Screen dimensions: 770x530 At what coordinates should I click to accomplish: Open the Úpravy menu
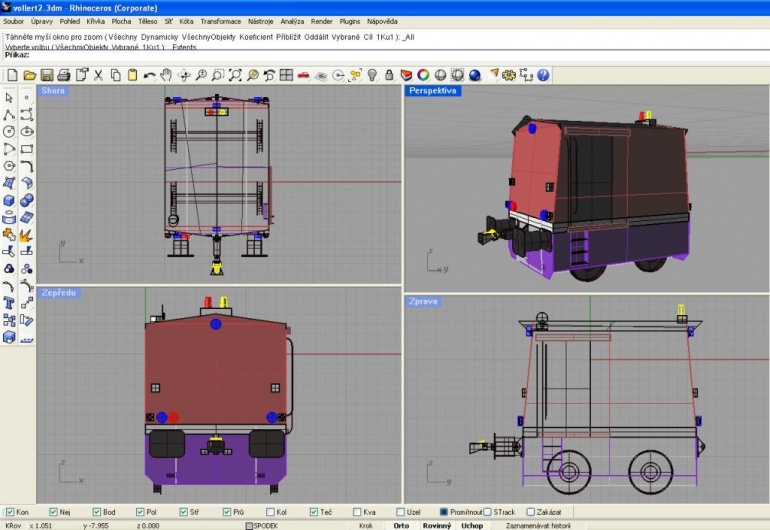[x=42, y=22]
